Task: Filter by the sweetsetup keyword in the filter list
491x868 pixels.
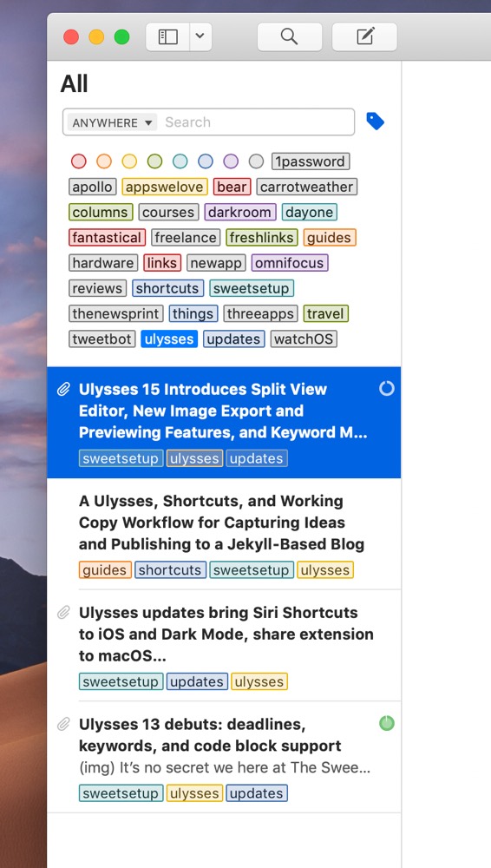Action: [252, 288]
